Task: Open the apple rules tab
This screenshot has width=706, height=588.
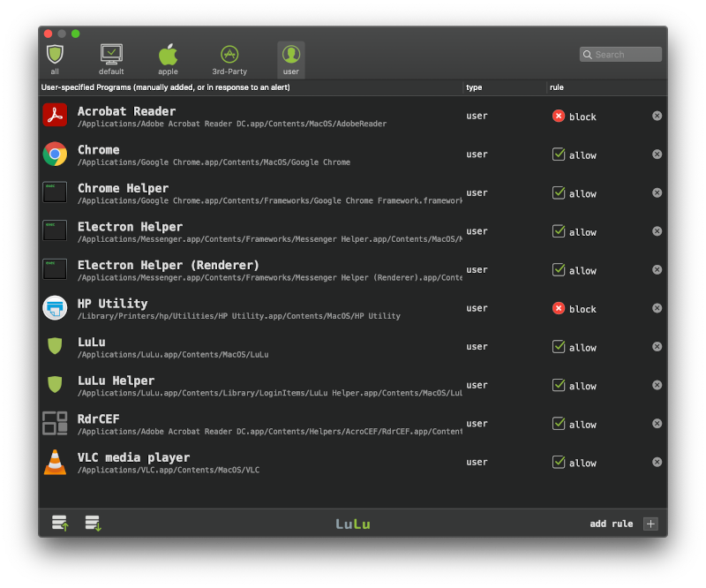Action: 168,59
